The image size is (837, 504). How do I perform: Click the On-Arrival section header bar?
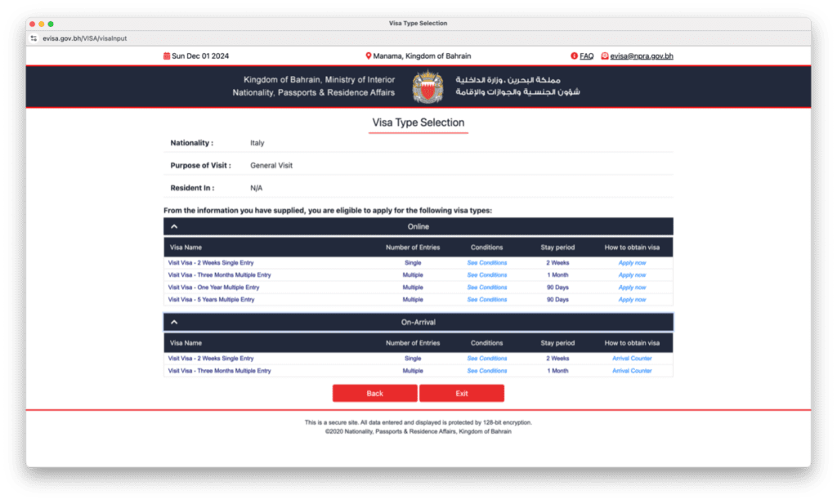coord(418,322)
